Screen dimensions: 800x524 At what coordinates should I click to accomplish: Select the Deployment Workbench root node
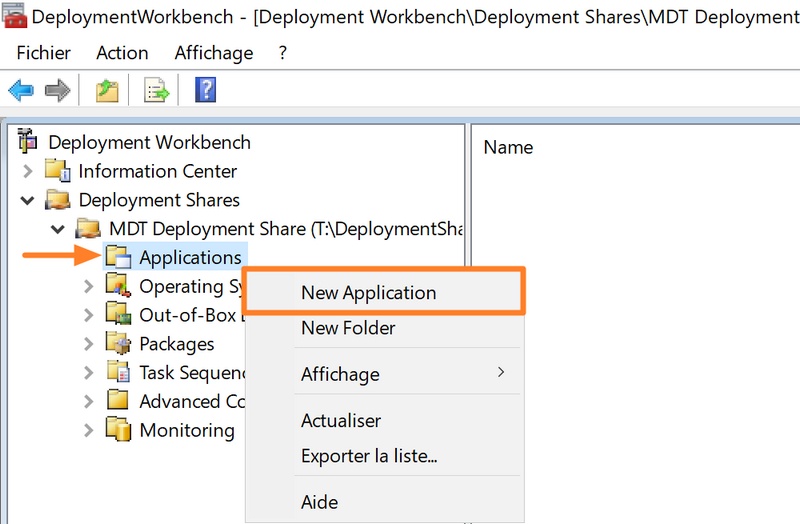click(149, 142)
